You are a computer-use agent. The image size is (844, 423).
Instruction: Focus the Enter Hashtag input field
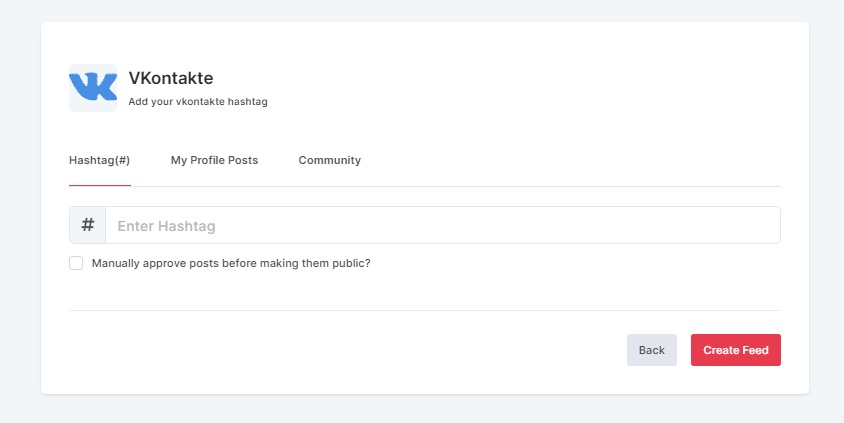(x=442, y=225)
